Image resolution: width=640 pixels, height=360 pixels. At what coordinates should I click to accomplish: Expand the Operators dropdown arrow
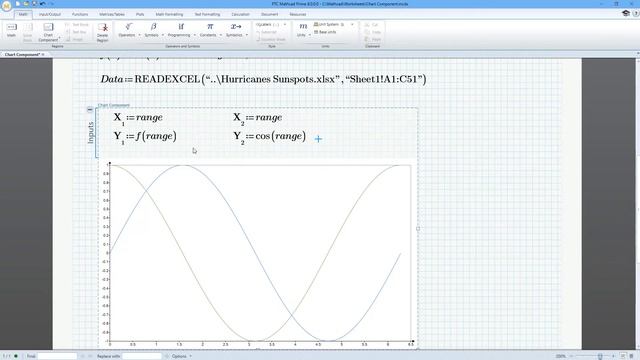(x=139, y=35)
